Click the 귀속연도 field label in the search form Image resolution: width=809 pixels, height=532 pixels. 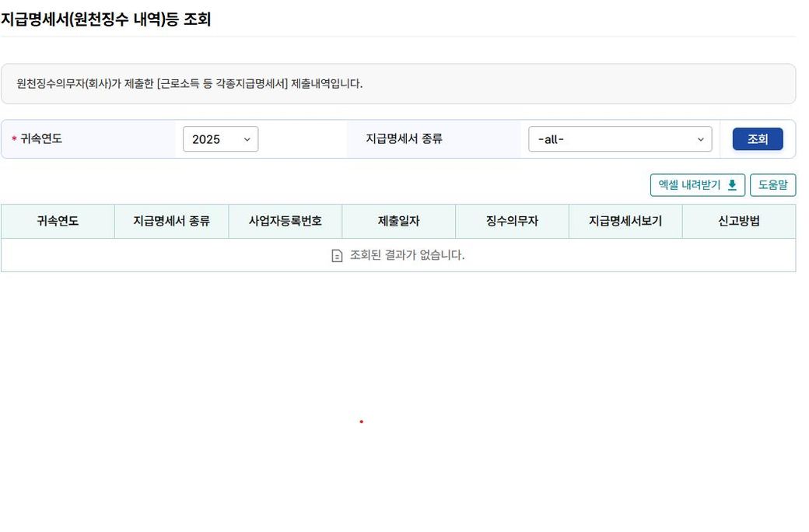(x=41, y=139)
